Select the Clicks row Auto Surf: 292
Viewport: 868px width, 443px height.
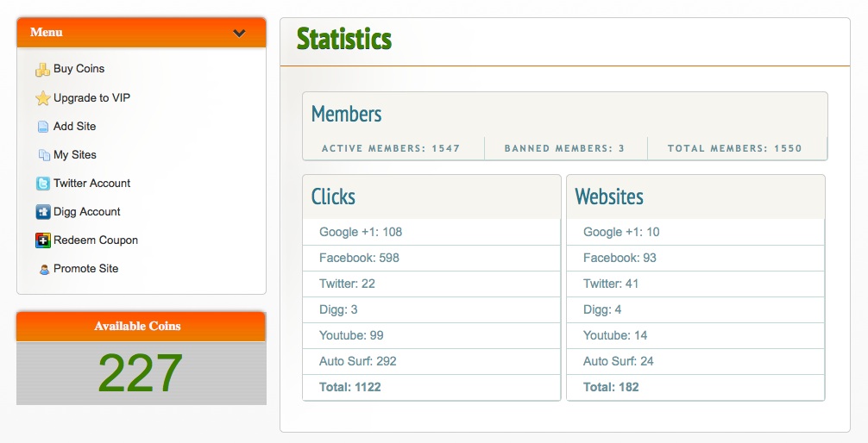(431, 362)
